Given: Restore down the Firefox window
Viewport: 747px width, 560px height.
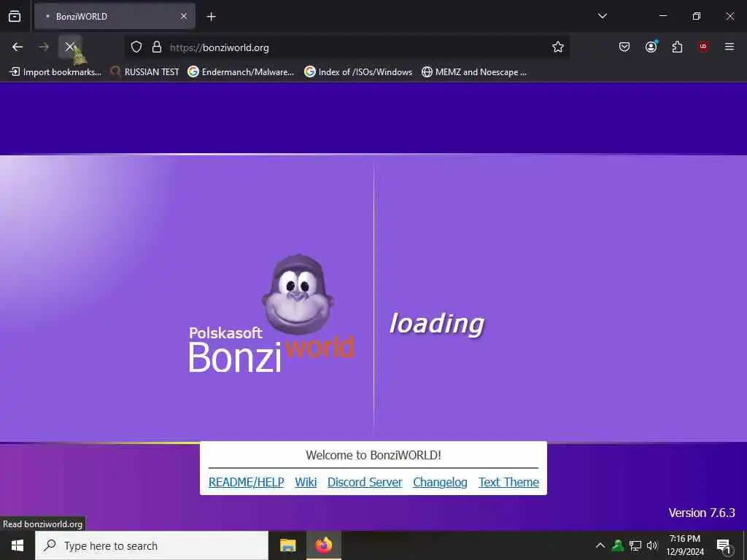Looking at the screenshot, I should coord(697,16).
